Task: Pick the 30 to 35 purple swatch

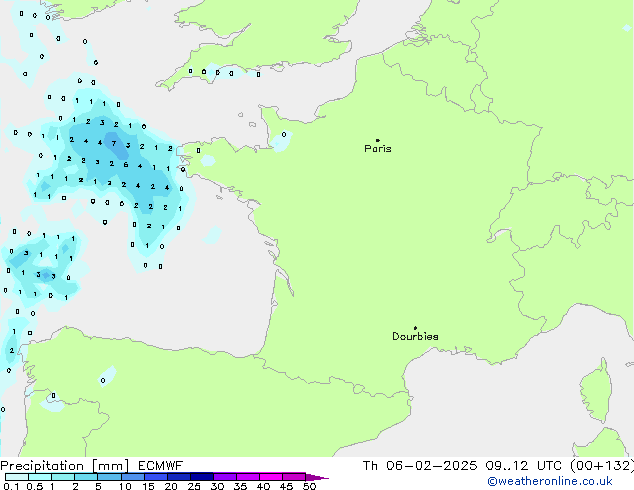Action: (x=224, y=477)
